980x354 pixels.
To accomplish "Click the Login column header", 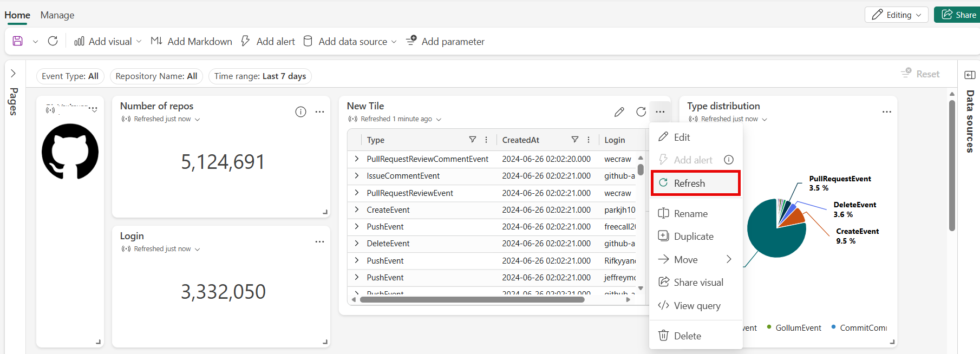I will point(615,140).
